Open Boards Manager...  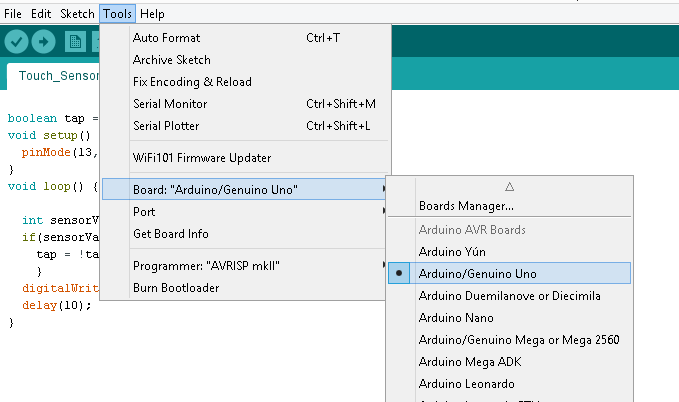pyautogui.click(x=510, y=206)
